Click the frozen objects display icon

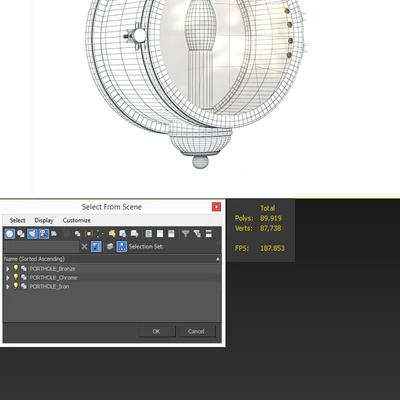123,234
